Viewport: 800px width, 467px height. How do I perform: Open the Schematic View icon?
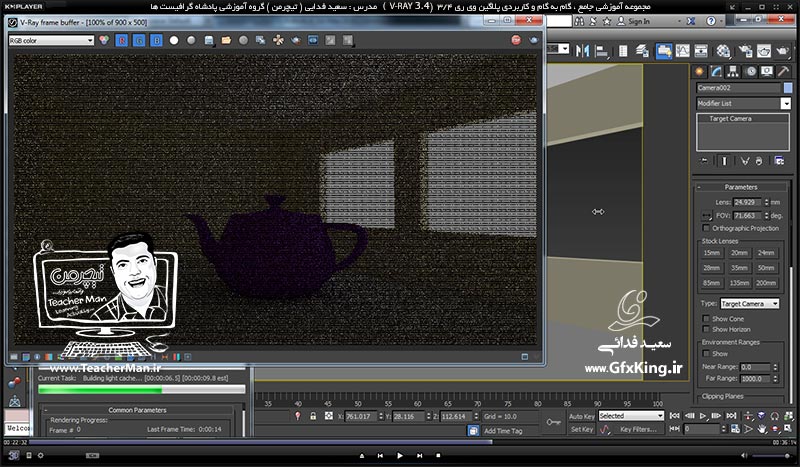click(701, 51)
